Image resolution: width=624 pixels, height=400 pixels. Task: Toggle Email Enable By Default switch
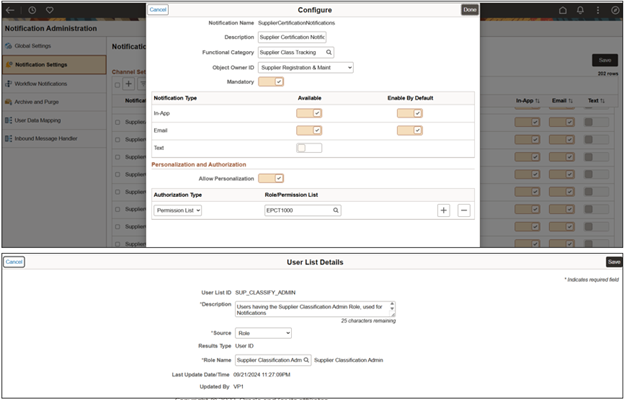pyautogui.click(x=410, y=130)
